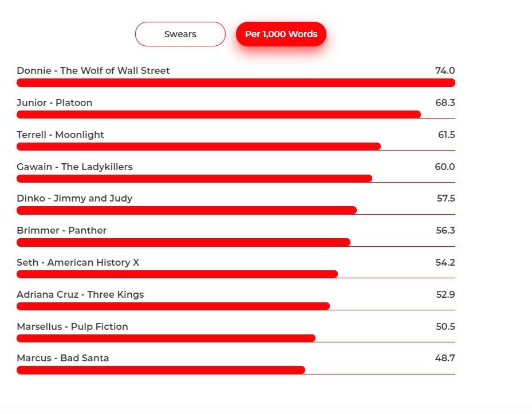Click the 61.5 value for Terrell

446,135
